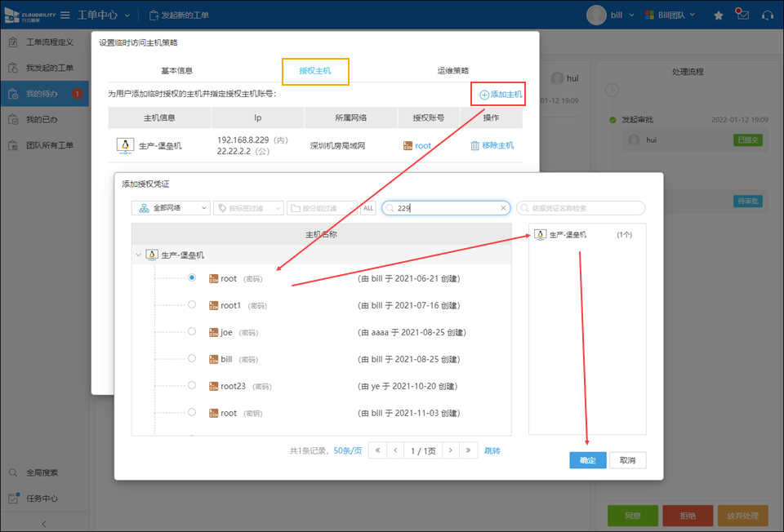This screenshot has height=532, width=784.
Task: Click the plus icon for 添加主机
Action: [x=483, y=95]
